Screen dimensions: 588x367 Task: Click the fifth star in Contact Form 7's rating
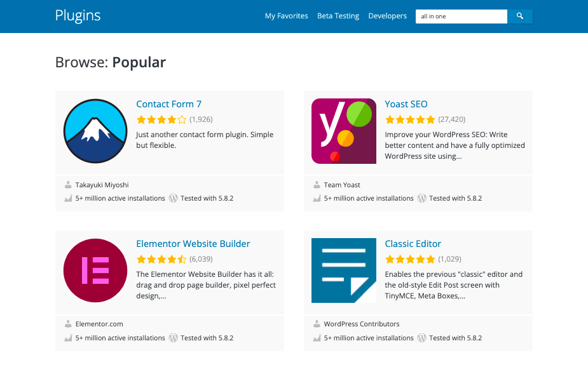click(x=182, y=119)
